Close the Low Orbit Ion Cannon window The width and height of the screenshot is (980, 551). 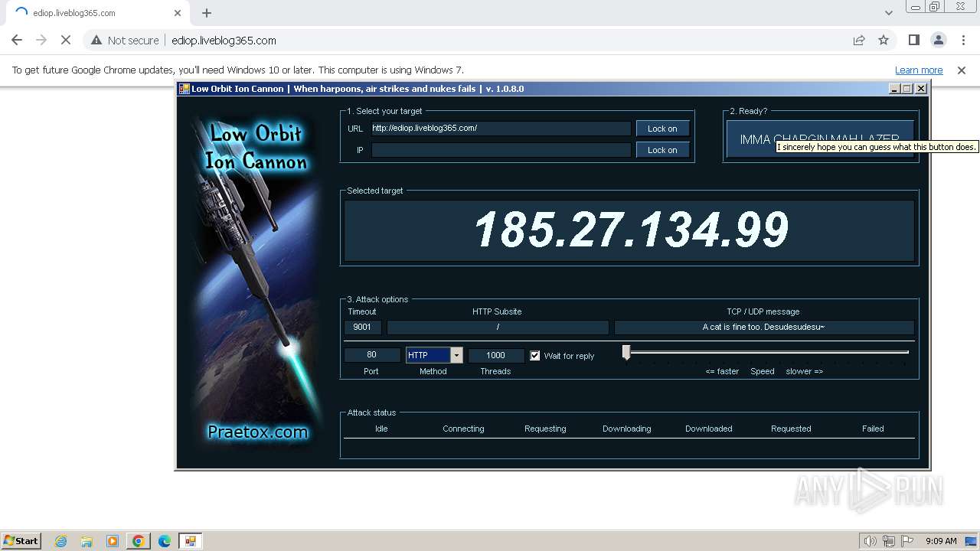coord(921,89)
